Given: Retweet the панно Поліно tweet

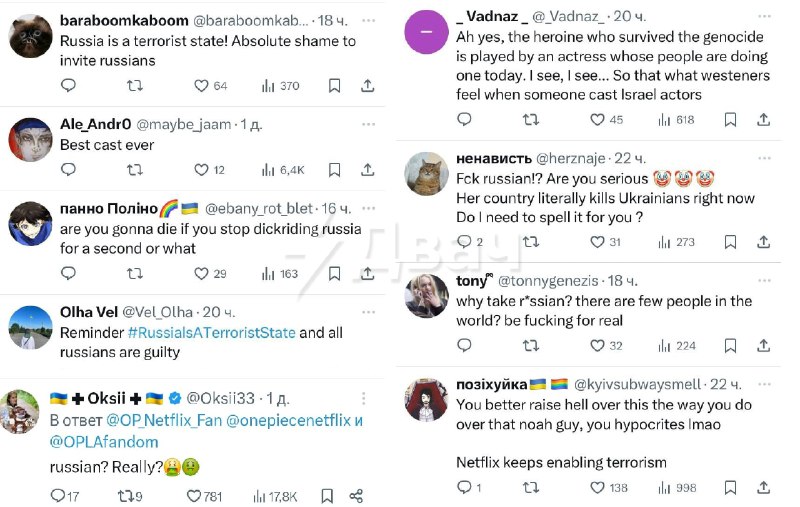Looking at the screenshot, I should (x=134, y=273).
